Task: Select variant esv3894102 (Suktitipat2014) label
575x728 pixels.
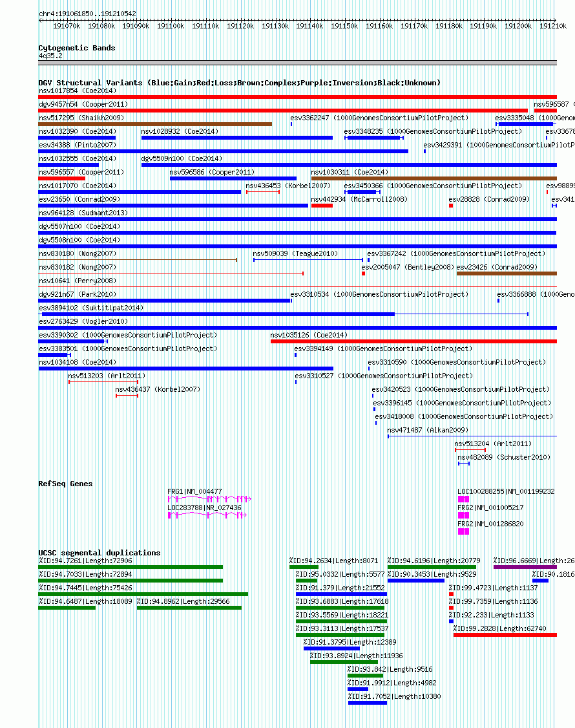Action: point(91,308)
